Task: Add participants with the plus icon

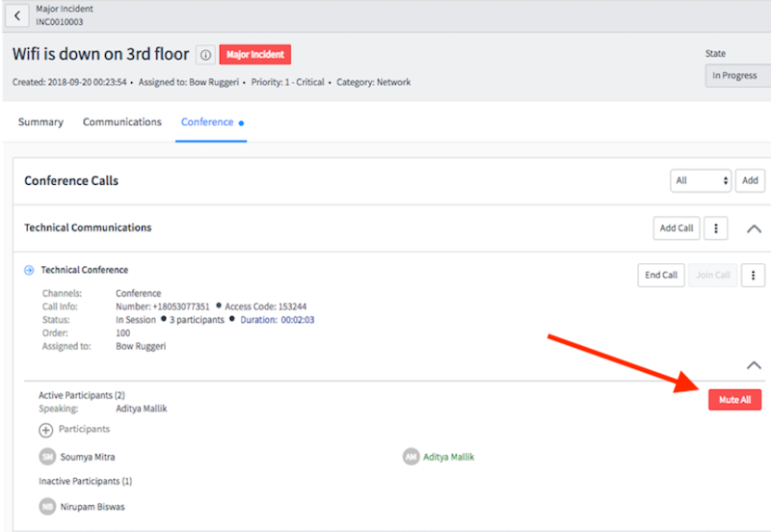Action: pyautogui.click(x=45, y=430)
